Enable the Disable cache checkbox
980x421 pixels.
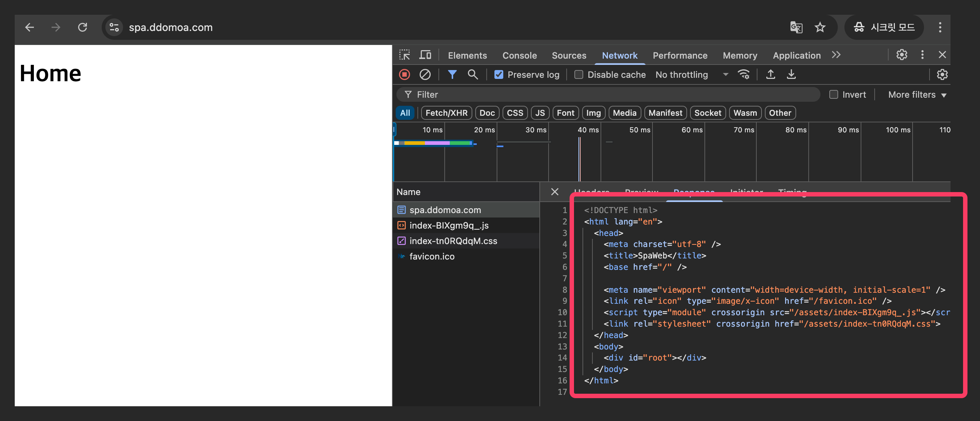[x=578, y=74]
